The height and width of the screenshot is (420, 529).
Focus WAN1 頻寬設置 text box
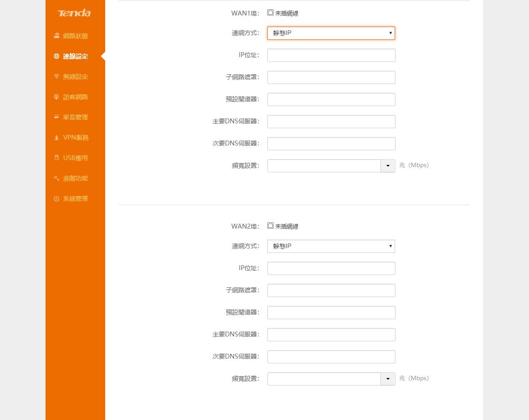pyautogui.click(x=324, y=166)
